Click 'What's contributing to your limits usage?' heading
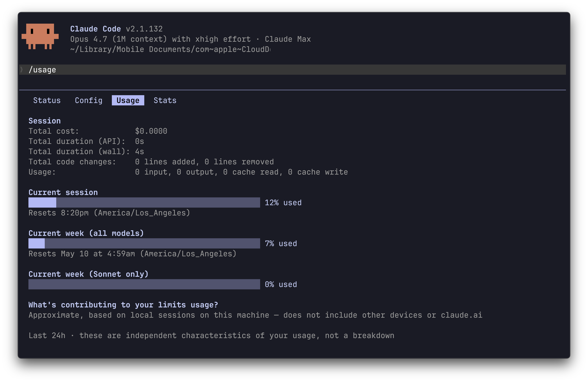588x382 pixels. click(x=123, y=305)
